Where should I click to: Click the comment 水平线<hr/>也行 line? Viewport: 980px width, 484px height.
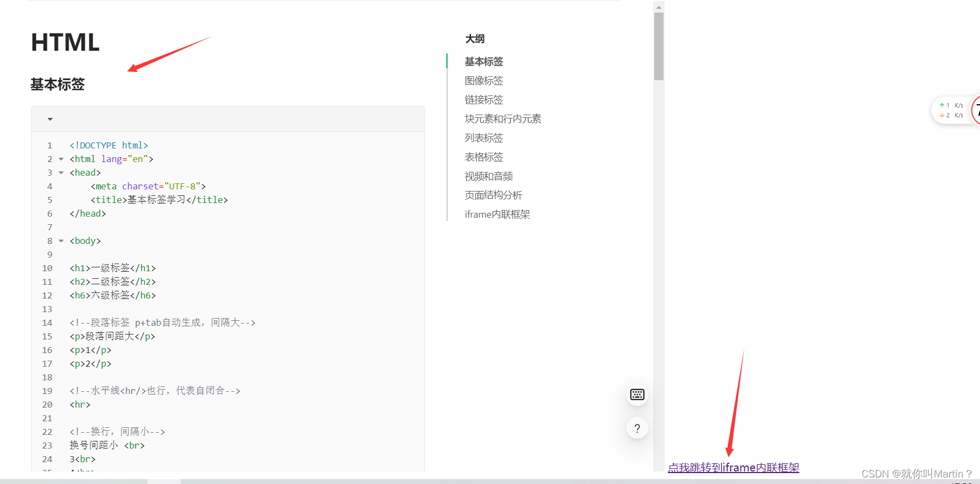coord(154,391)
